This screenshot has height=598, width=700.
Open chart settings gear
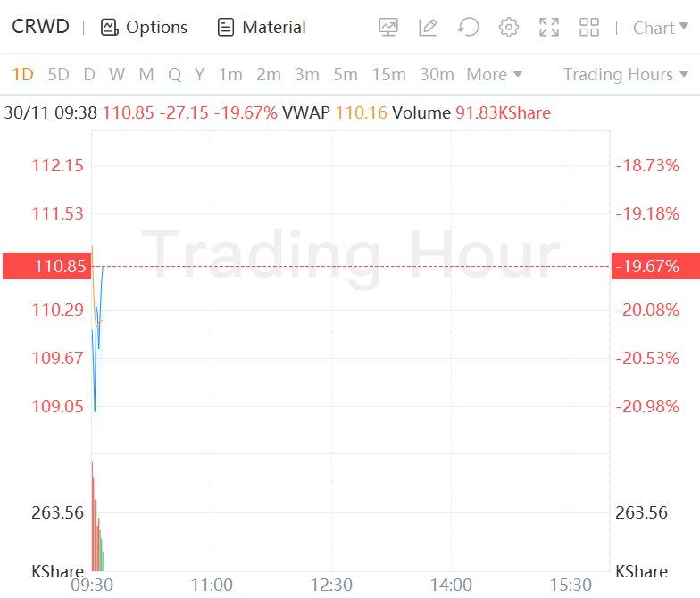(x=509, y=28)
